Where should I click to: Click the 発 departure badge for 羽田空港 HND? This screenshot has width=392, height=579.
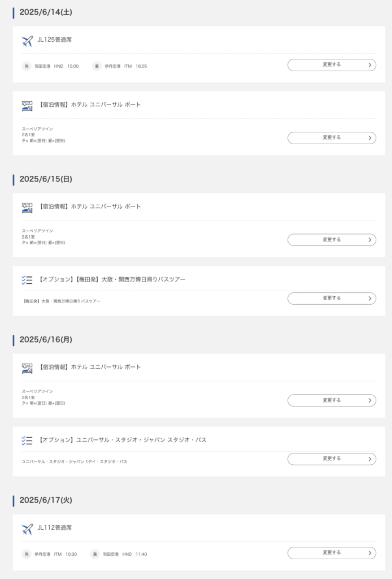[27, 66]
